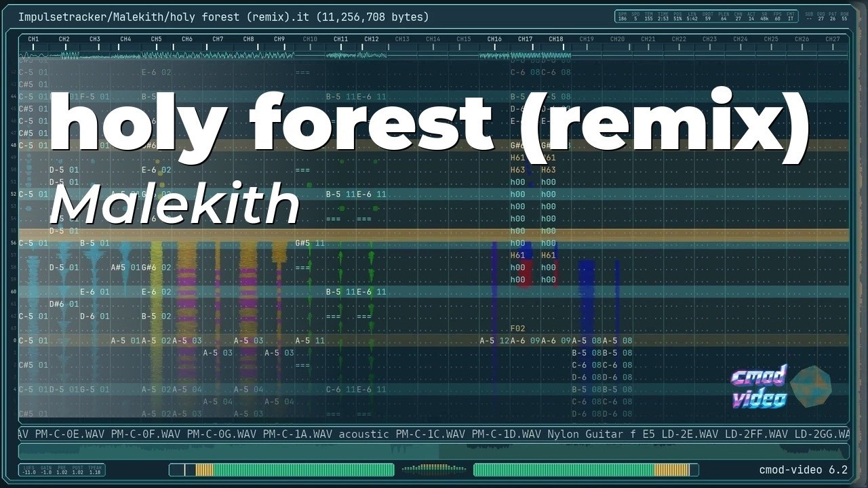Select the dimmed CH19 channel header
Image resolution: width=868 pixels, height=488 pixels.
pyautogui.click(x=587, y=39)
